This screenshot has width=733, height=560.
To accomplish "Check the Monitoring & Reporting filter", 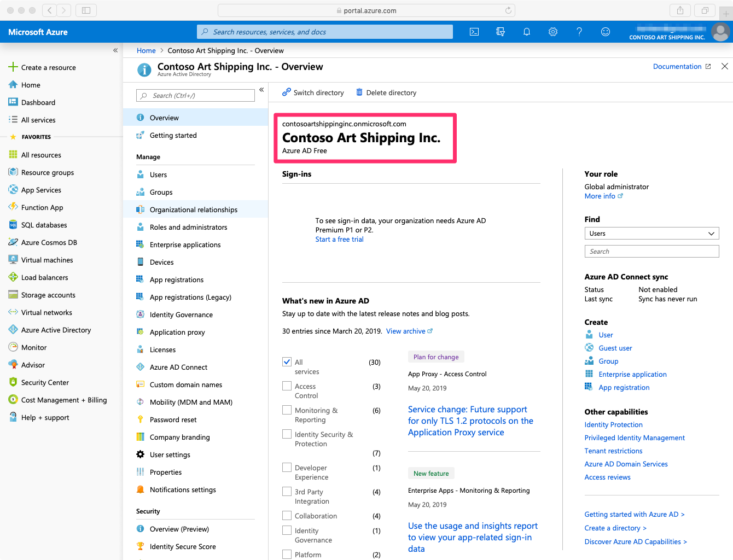I will [287, 410].
